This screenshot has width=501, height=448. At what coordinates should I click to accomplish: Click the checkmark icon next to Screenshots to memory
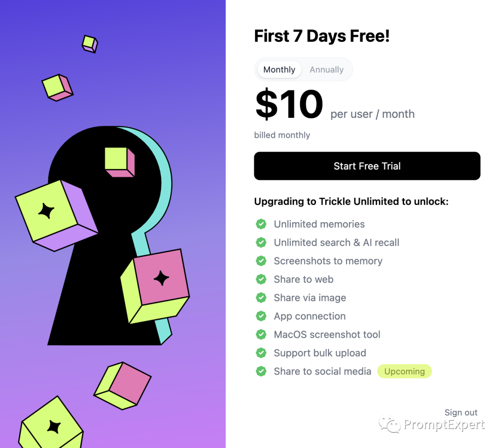261,261
